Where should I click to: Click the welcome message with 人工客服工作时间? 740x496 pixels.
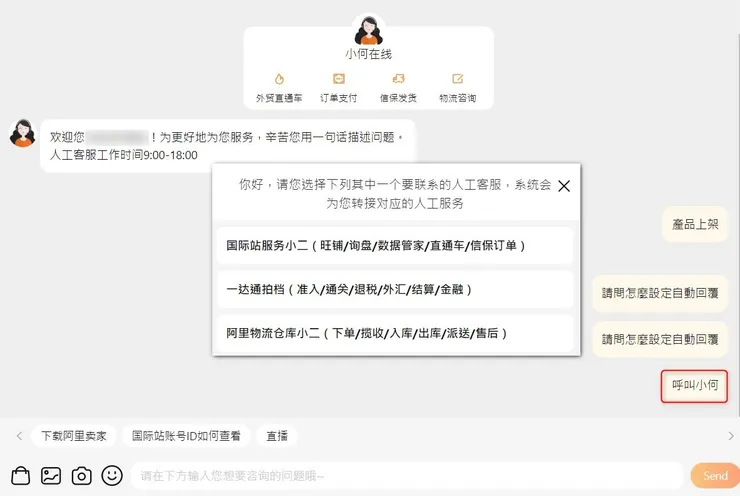[228, 146]
